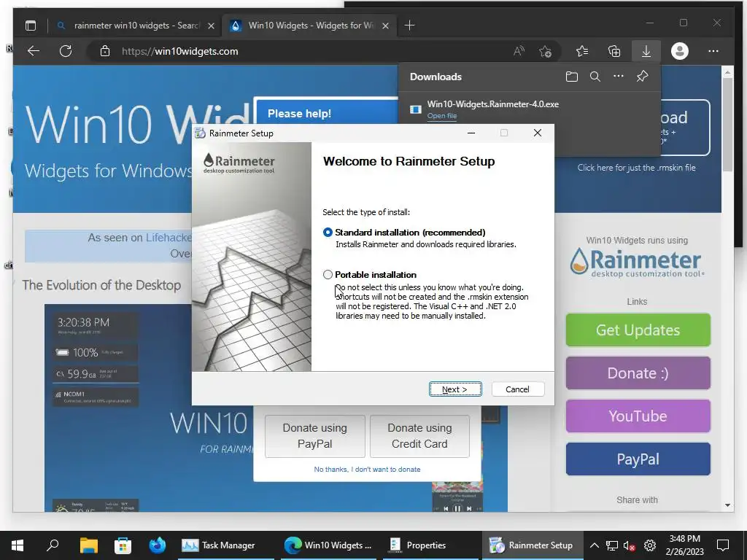Click the Edge downloads toolbar icon

point(646,51)
